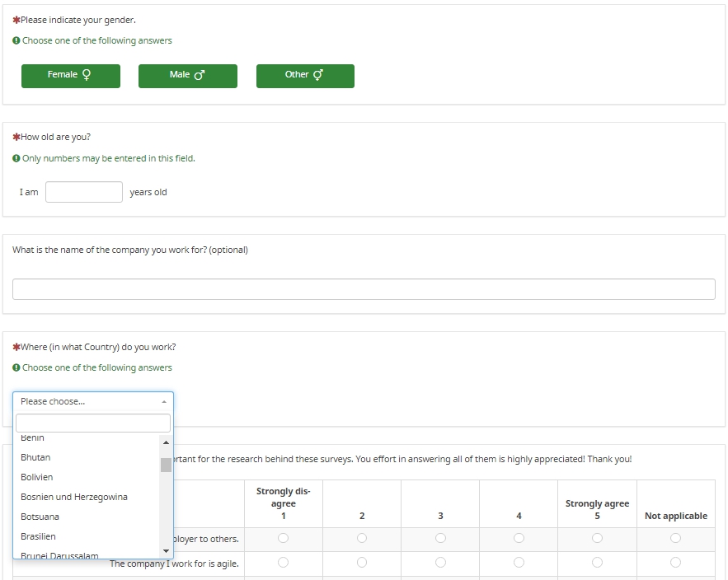Choose 'Not applicable' for employer to others row
The height and width of the screenshot is (580, 728).
[675, 538]
